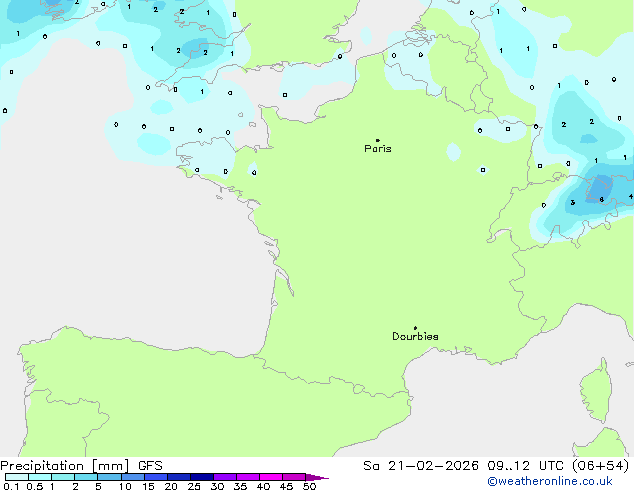The height and width of the screenshot is (490, 634).
Task: Click the 25 mm dark blue legend swatch
Action: pyautogui.click(x=201, y=477)
